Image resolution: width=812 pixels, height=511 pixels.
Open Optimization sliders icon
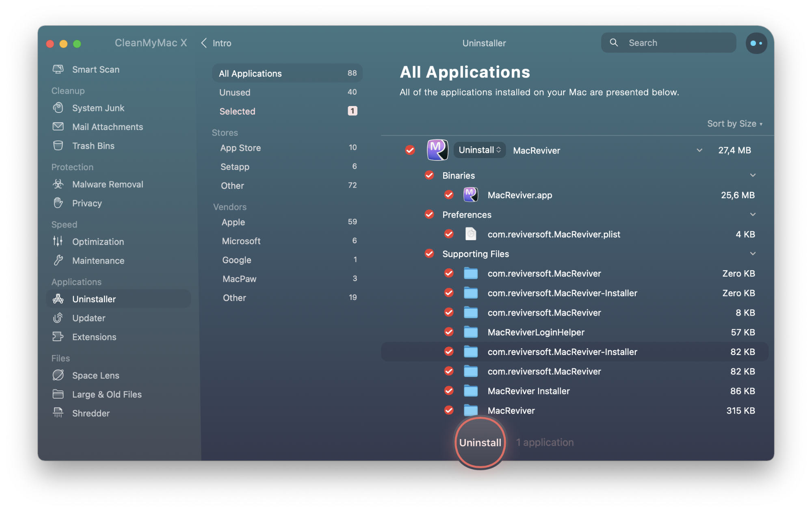point(58,241)
